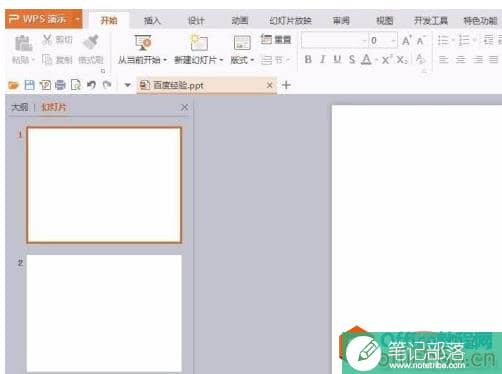Open the font name combo box

click(x=334, y=41)
